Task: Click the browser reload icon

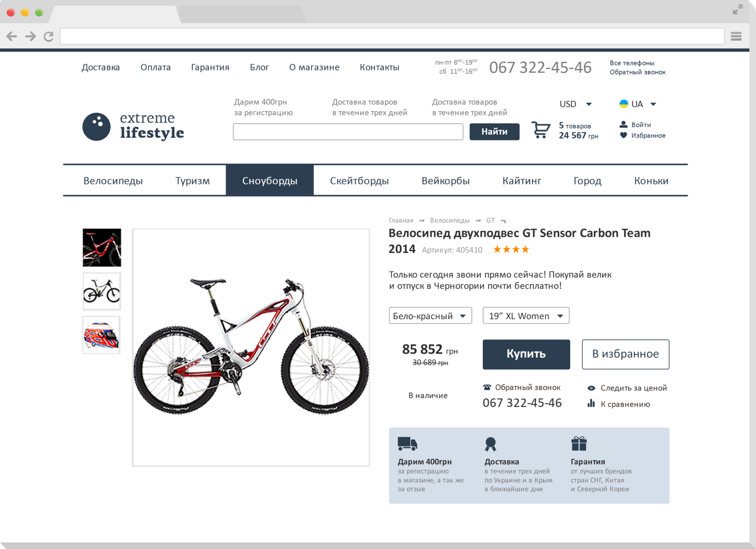Action: [49, 36]
